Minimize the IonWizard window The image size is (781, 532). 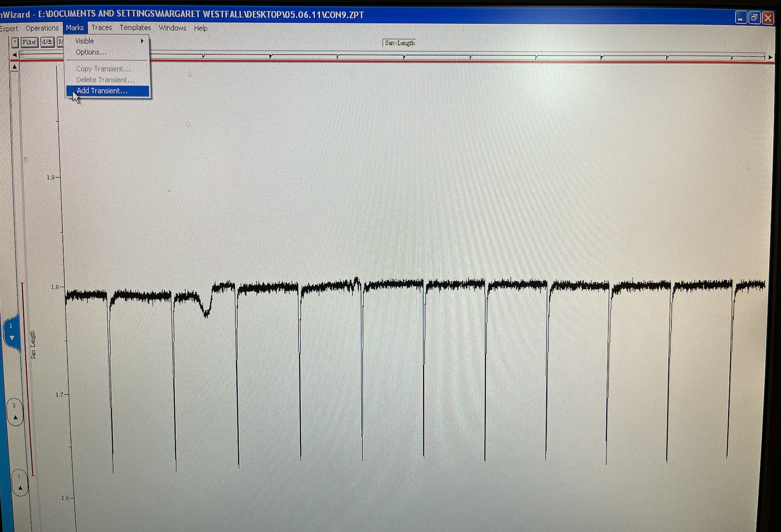tap(740, 18)
